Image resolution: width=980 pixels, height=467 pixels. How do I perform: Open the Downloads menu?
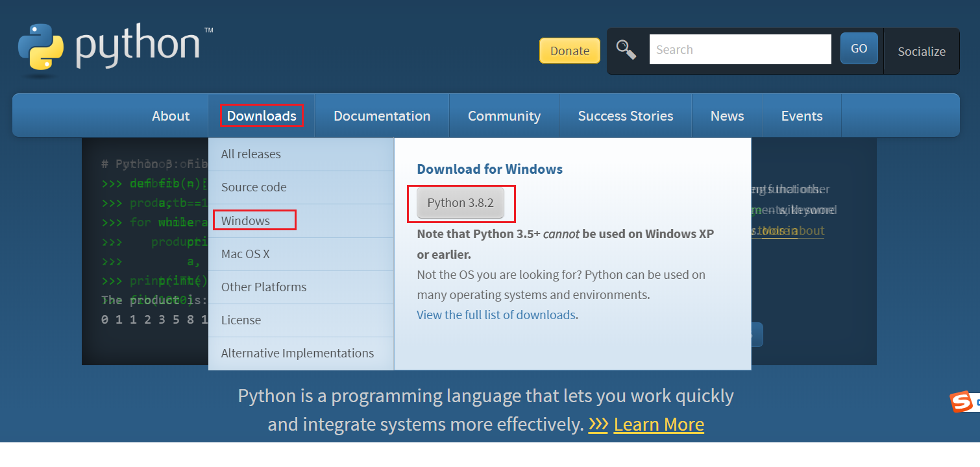(262, 115)
